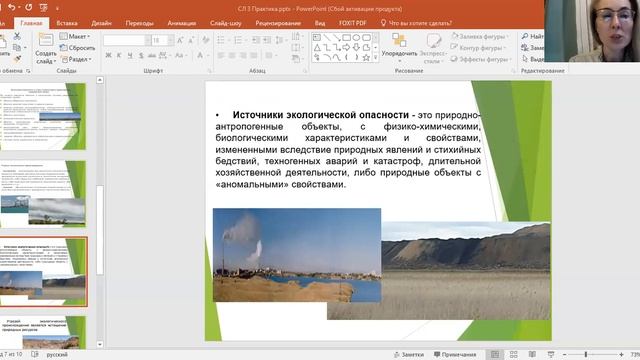
Task: Choose the right arrow shape
Action: (347, 48)
